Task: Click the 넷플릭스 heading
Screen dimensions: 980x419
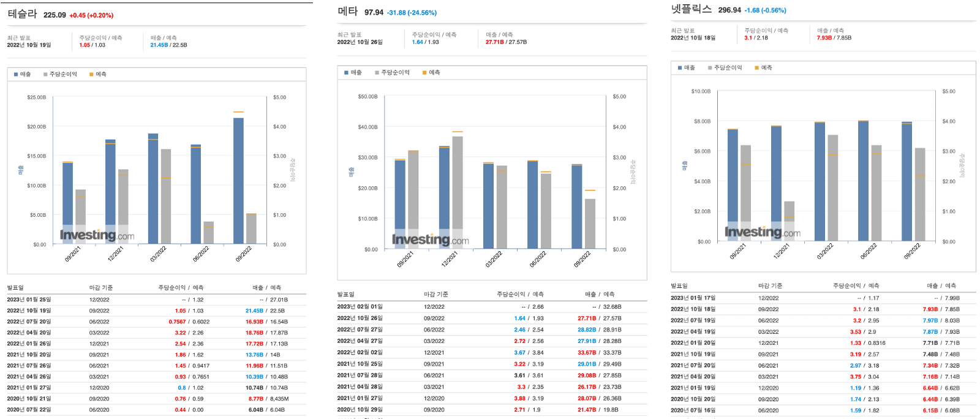Action: pyautogui.click(x=691, y=9)
